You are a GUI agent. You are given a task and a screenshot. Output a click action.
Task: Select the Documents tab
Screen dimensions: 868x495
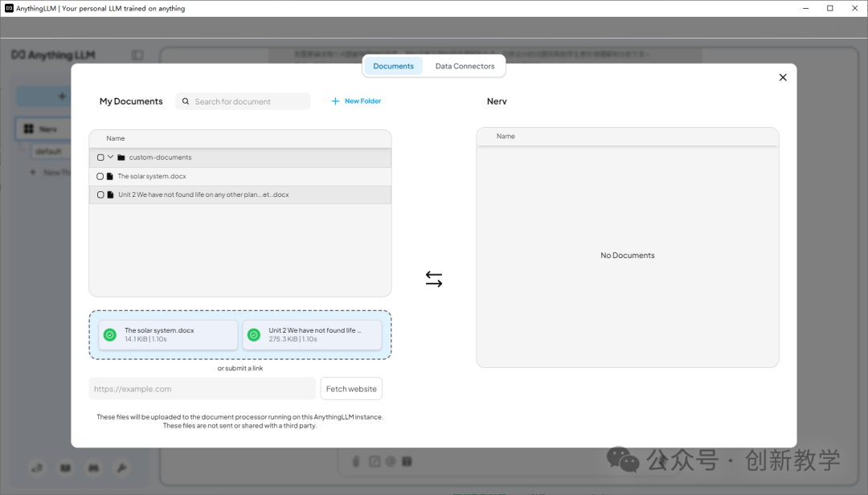(x=393, y=66)
